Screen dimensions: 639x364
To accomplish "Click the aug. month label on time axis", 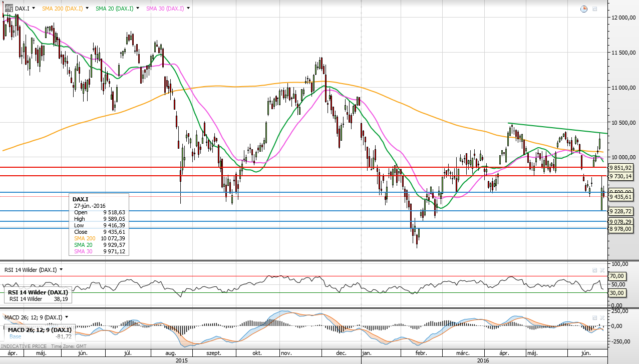I will (171, 353).
